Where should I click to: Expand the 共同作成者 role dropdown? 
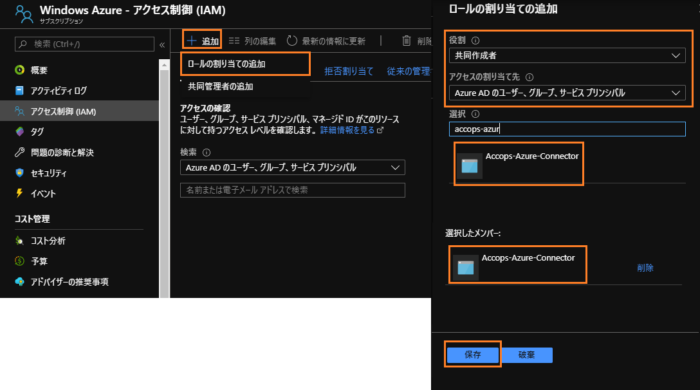click(567, 56)
